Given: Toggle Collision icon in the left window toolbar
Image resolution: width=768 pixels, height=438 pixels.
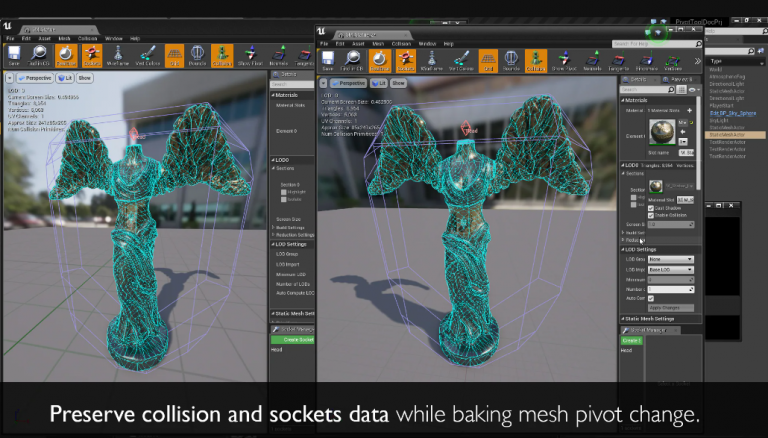Looking at the screenshot, I should tap(222, 55).
